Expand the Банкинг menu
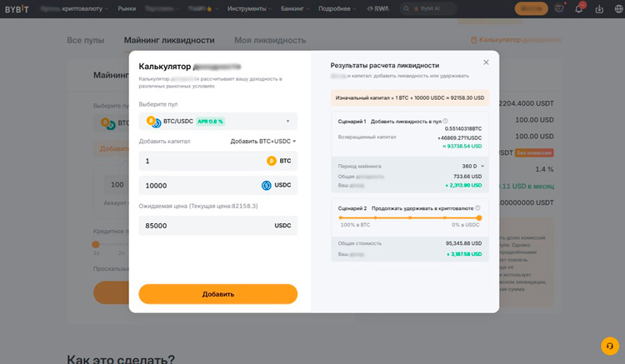625x364 pixels. 295,8
